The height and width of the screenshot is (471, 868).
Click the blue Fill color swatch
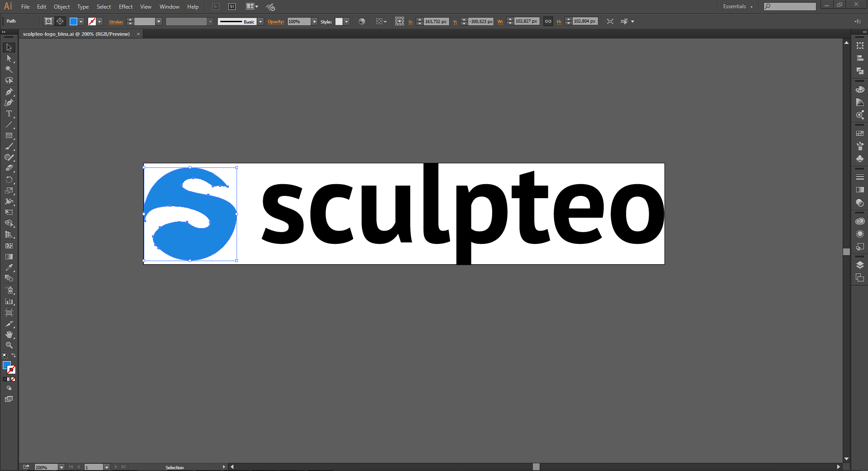tap(73, 21)
